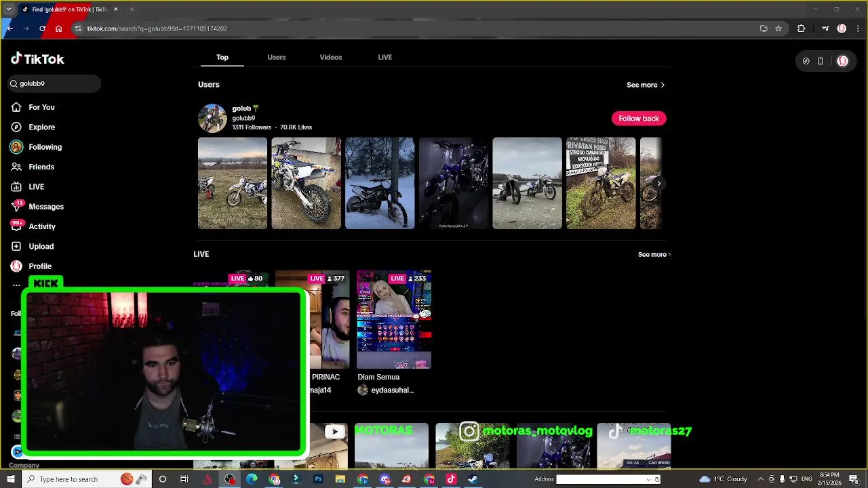Click the browser home button
Screen dimensions: 868x488
click(58, 28)
